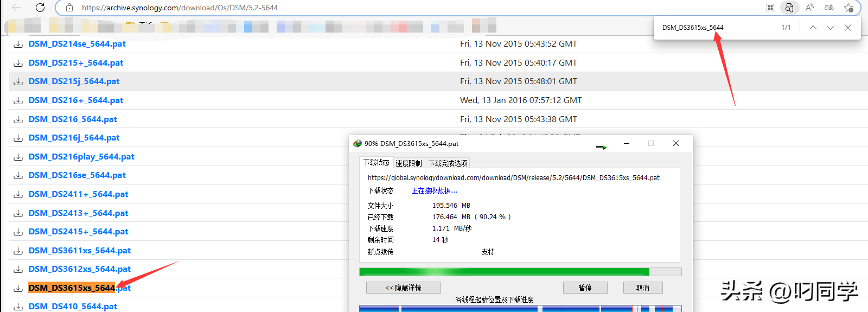This screenshot has width=868, height=312.
Task: Click download icon beside DSM_DS214se_5644.pat
Action: 18,44
